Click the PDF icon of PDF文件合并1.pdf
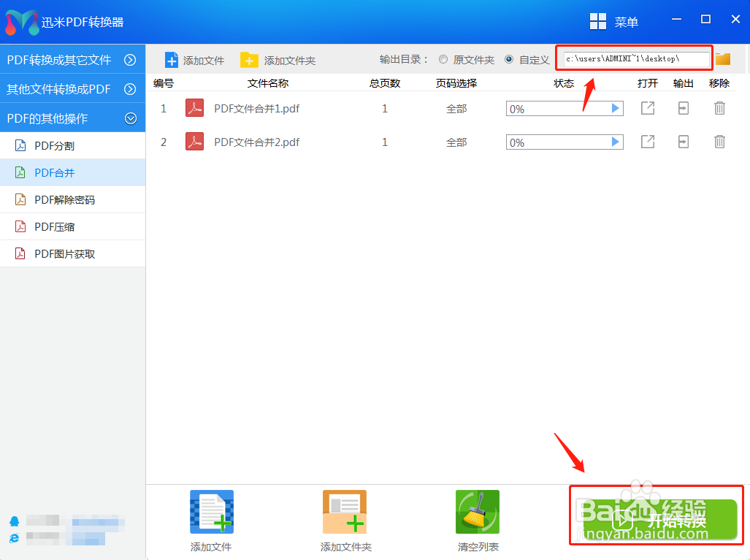This screenshot has height=560, width=750. click(x=195, y=108)
